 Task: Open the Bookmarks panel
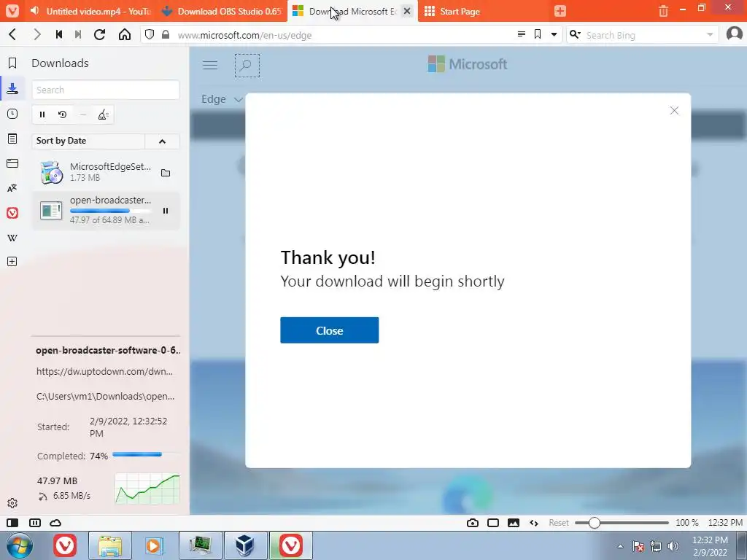pos(12,63)
